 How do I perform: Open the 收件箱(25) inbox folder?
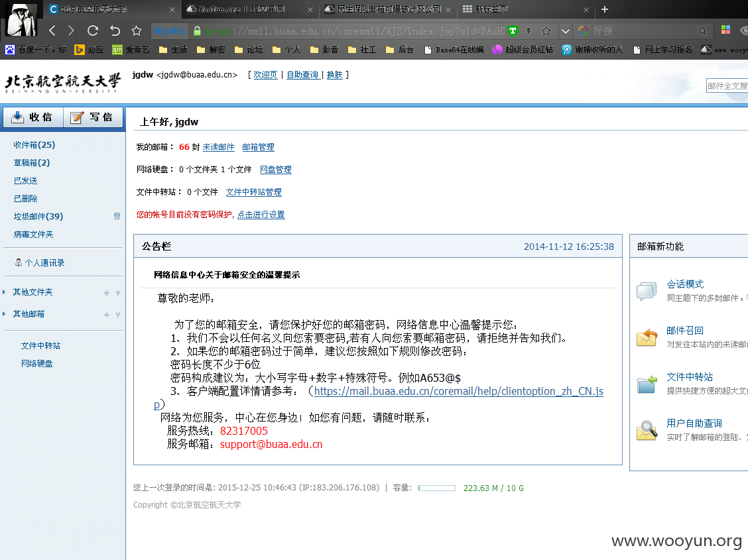click(x=34, y=145)
